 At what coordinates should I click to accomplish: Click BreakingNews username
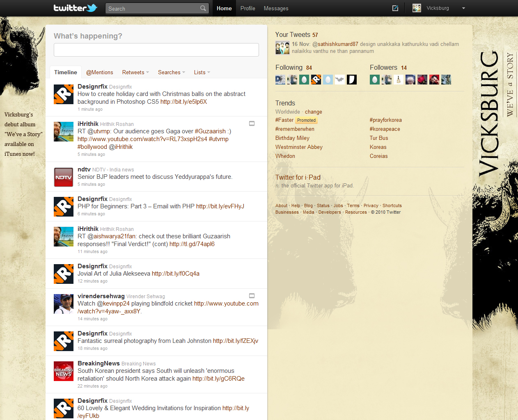click(x=99, y=363)
